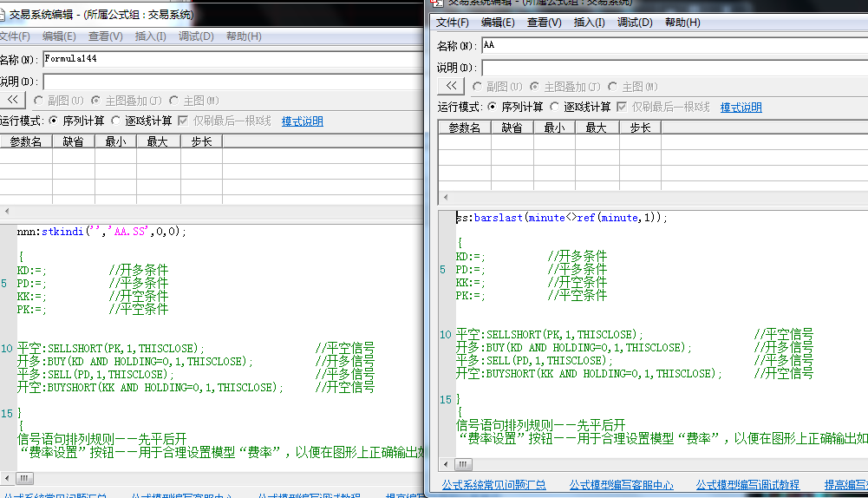This screenshot has width=868, height=498.
Task: Click 开空:BUYSHORT line in left editor
Action: click(150, 387)
